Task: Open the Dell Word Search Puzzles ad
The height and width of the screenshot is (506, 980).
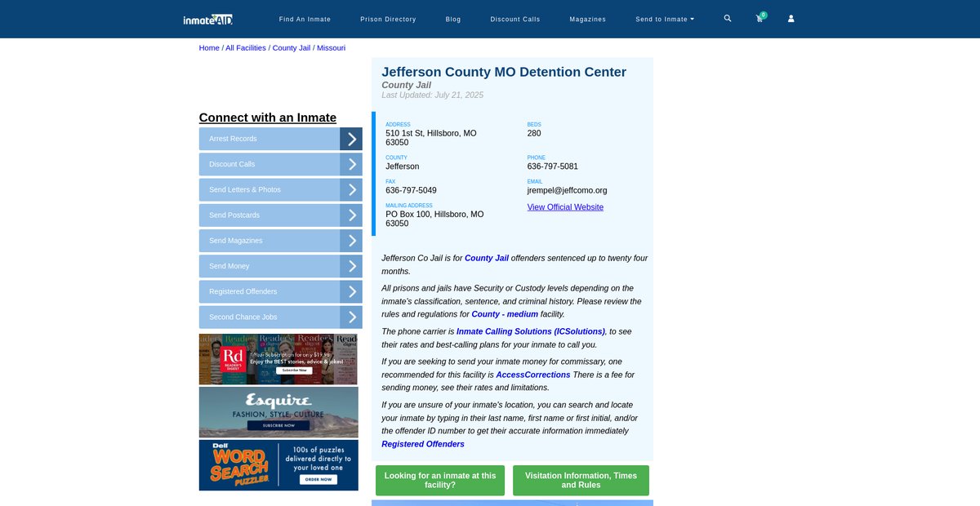Action: point(278,465)
